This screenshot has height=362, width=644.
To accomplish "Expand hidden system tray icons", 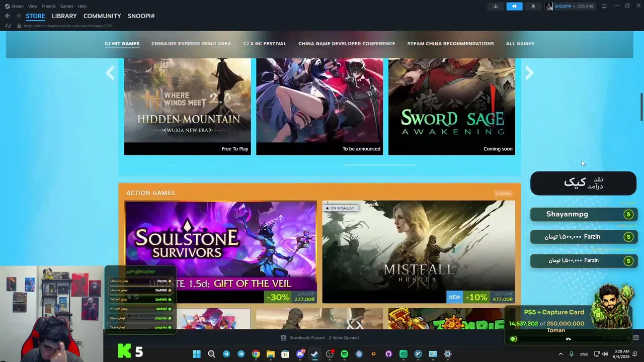I will (x=561, y=354).
